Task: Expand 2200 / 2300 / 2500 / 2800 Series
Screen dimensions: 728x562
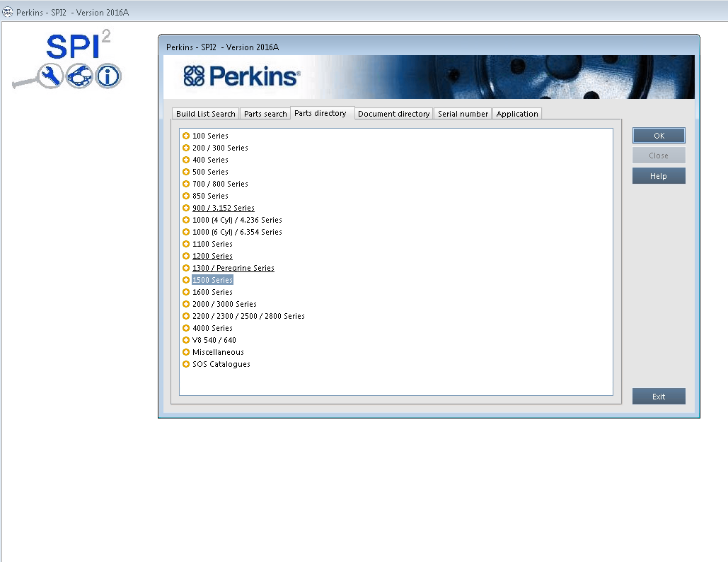Action: tap(186, 316)
